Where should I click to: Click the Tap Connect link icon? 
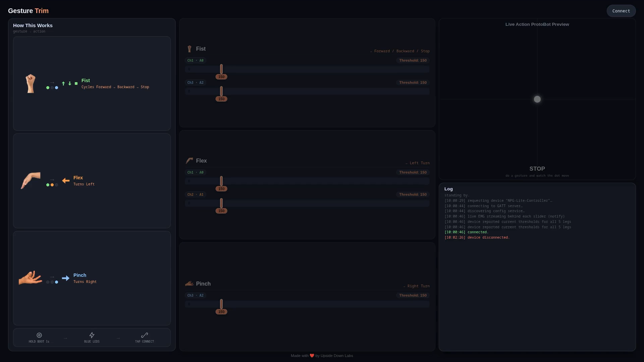click(145, 335)
